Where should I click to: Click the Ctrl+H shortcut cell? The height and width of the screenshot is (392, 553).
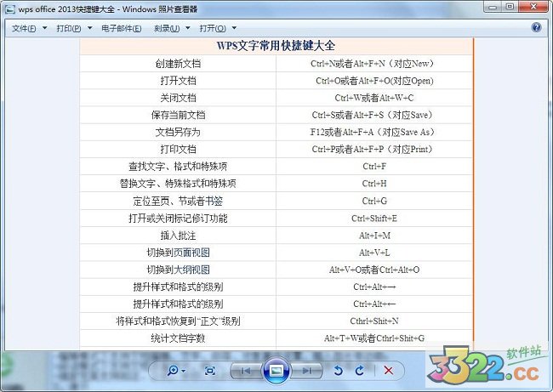(x=374, y=184)
